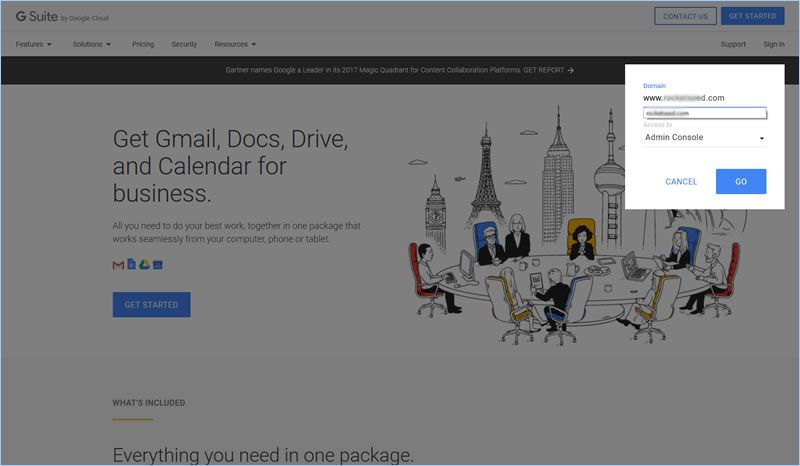The width and height of the screenshot is (800, 466).
Task: Open the Features dropdown menu
Action: [x=34, y=44]
